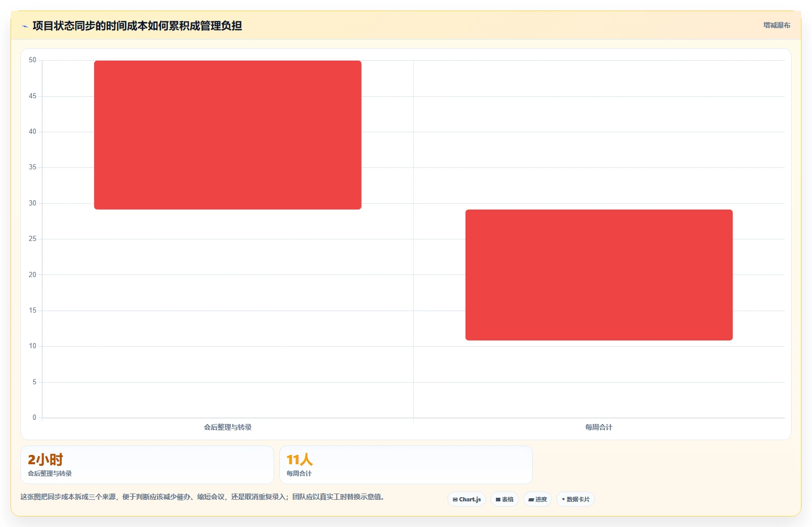Click the red bar for 每周合计
The width and height of the screenshot is (812, 527).
(599, 275)
